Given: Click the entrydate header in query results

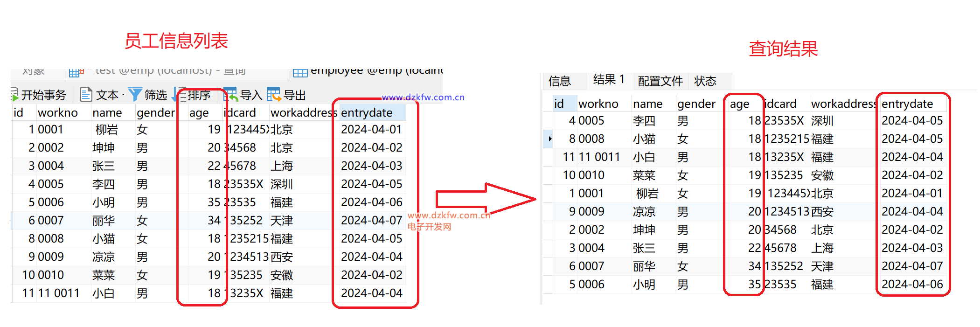Looking at the screenshot, I should pos(907,104).
